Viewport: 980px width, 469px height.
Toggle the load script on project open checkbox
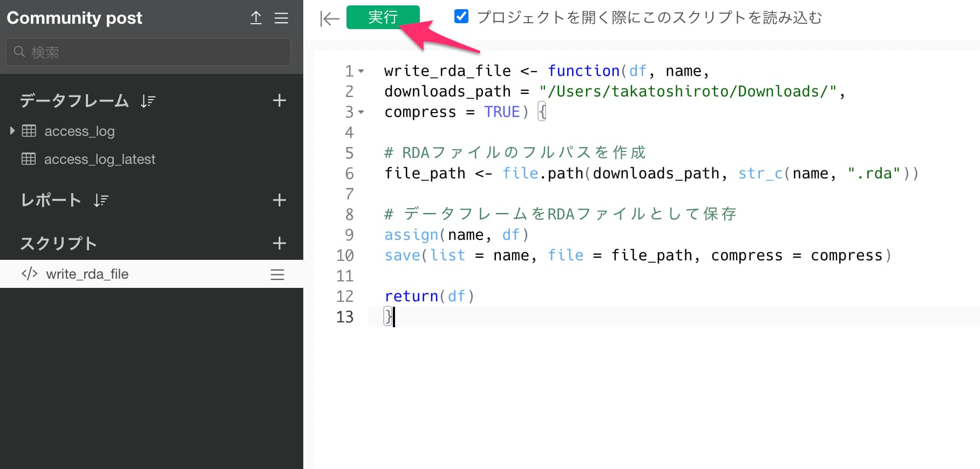click(x=461, y=16)
